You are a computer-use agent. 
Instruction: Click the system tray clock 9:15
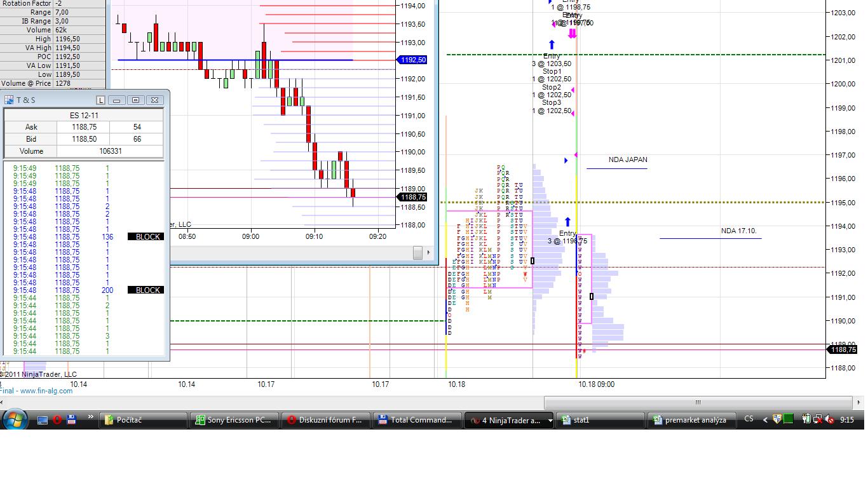click(x=847, y=419)
